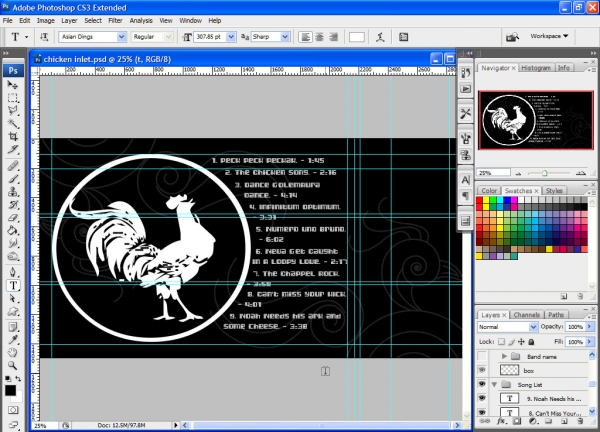Hide the box layer
600x432 pixels.
click(x=482, y=370)
